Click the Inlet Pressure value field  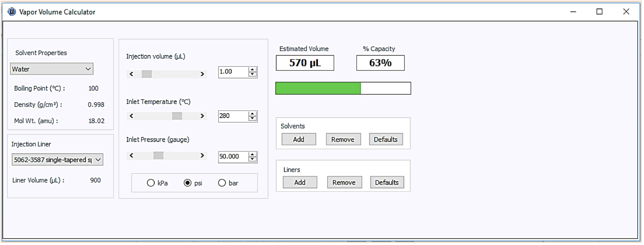[x=233, y=157]
